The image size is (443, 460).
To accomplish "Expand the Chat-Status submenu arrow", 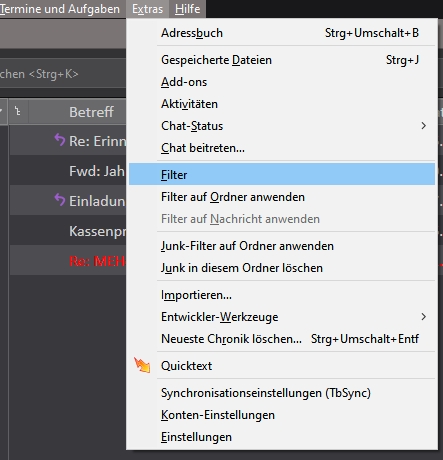I will point(423,126).
